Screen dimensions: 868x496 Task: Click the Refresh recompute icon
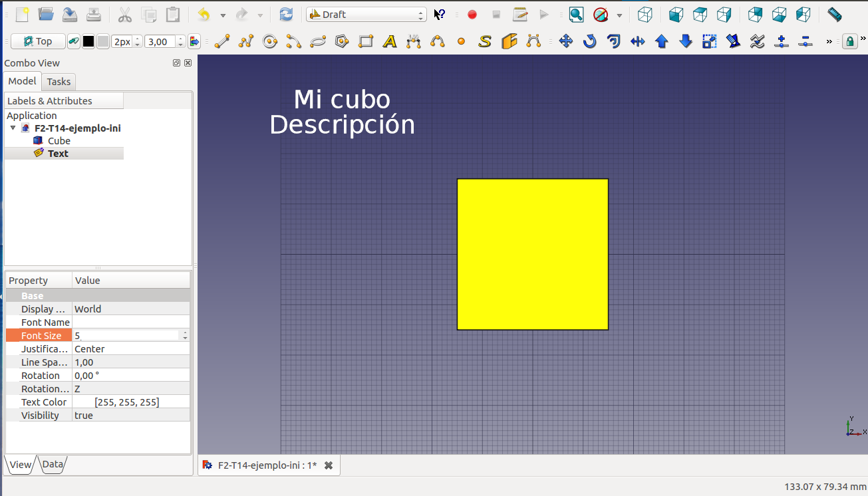pyautogui.click(x=286, y=15)
